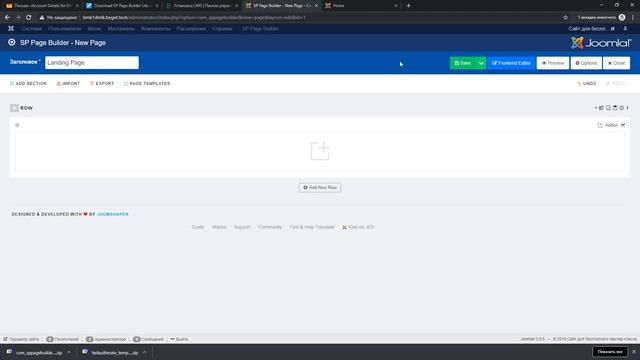Click the Просмотр сайта status bar link
Viewport: 640px width, 360px height.
pyautogui.click(x=21, y=339)
